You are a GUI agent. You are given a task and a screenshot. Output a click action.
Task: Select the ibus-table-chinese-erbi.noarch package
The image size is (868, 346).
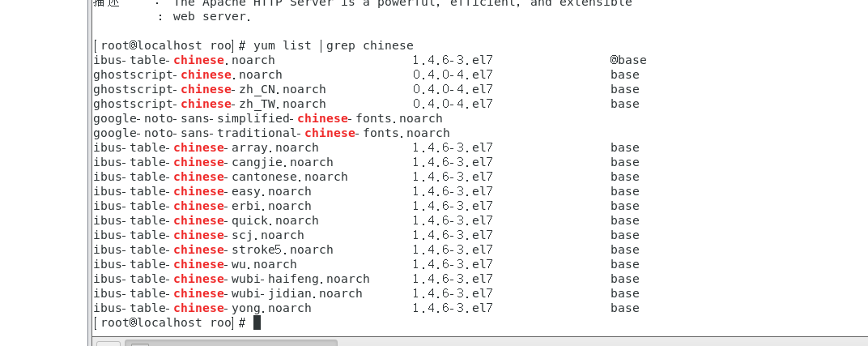(202, 206)
